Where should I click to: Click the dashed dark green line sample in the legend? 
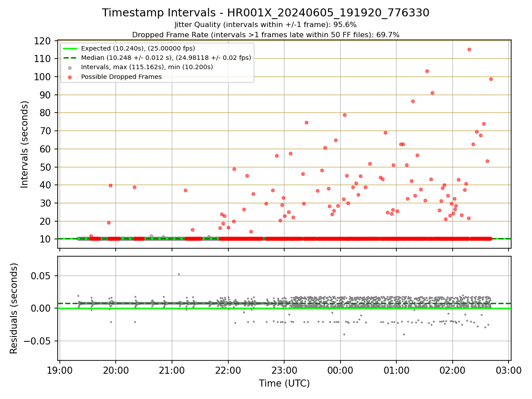pyautogui.click(x=70, y=58)
